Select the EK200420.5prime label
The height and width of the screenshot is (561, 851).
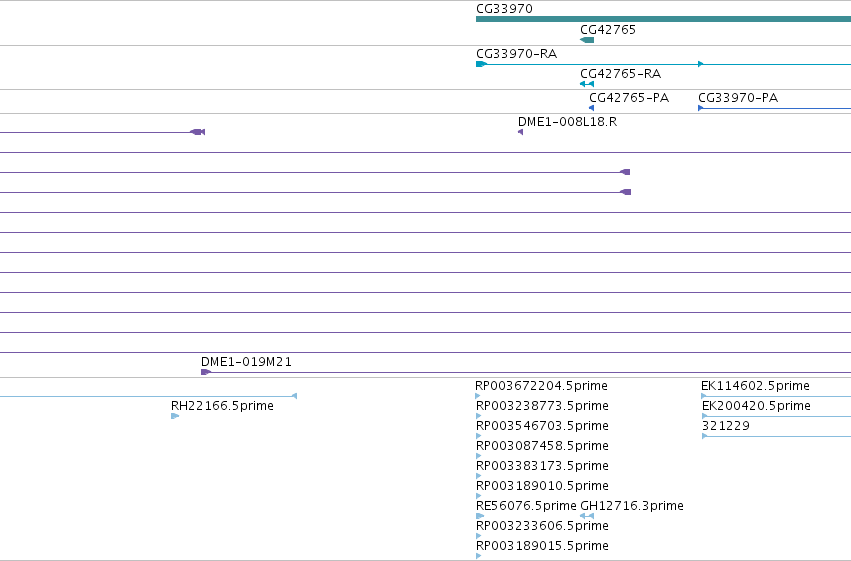coord(756,406)
